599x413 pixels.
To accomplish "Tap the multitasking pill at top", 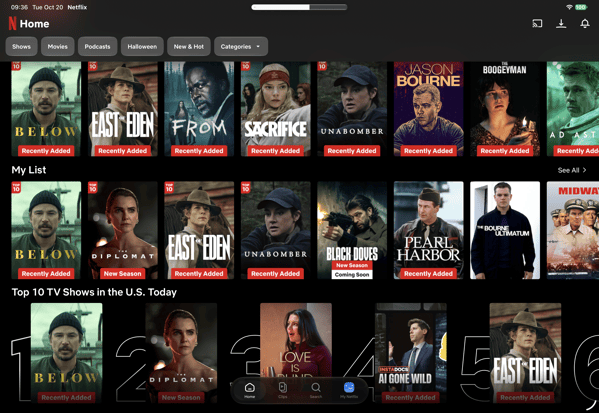I will coord(299,7).
